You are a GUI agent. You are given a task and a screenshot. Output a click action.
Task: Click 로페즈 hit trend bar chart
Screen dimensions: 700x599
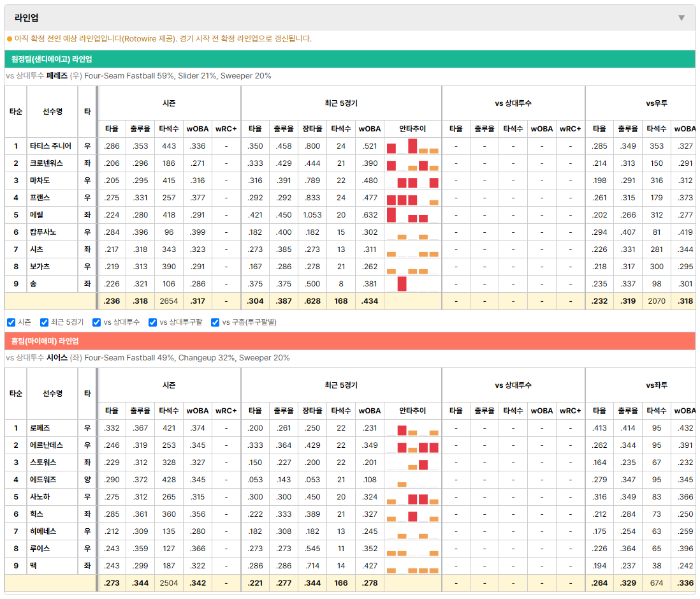click(412, 428)
